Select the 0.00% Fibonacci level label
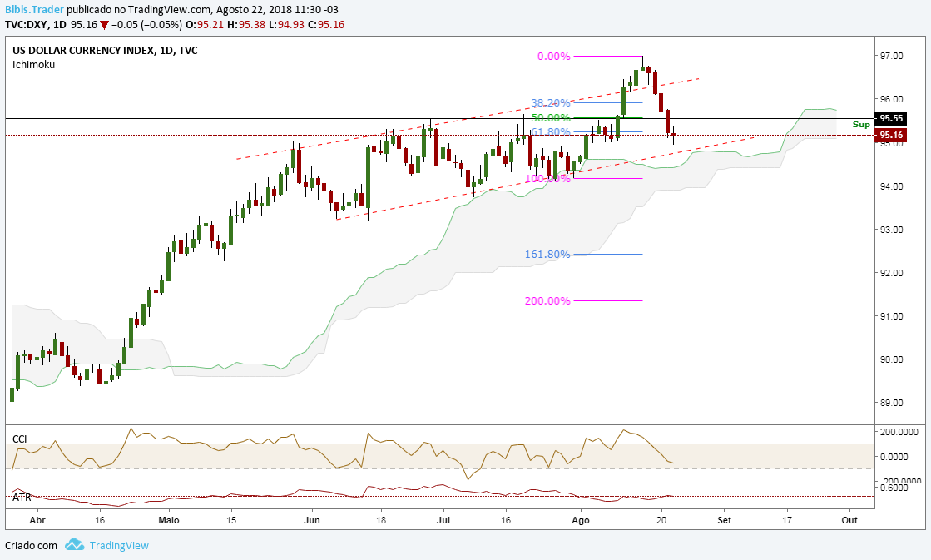Image resolution: width=931 pixels, height=560 pixels. point(553,57)
